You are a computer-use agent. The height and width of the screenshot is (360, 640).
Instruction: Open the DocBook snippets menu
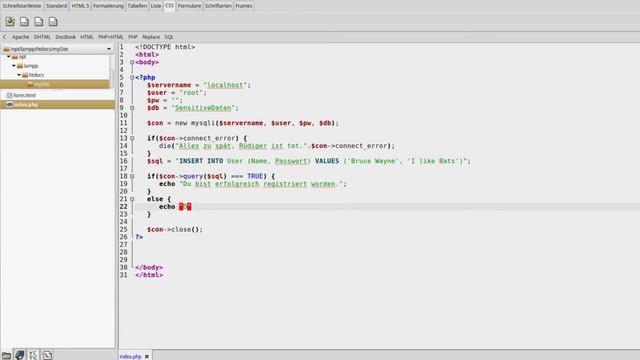pos(65,37)
